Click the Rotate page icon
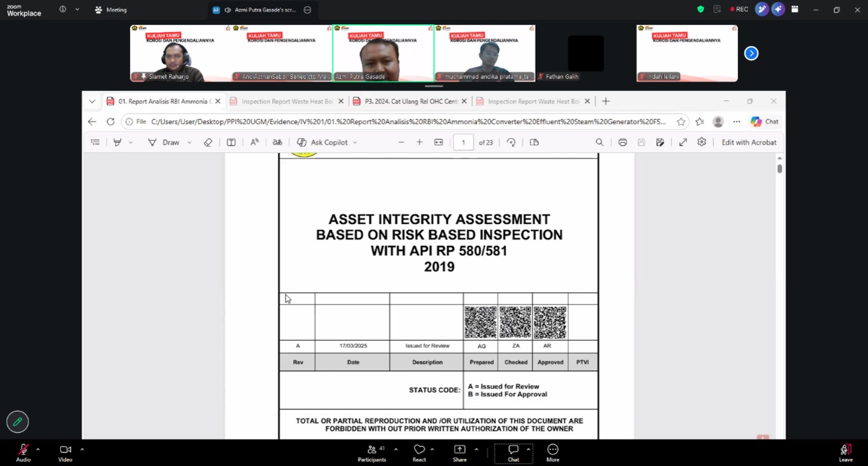The height and width of the screenshot is (466, 868). tap(511, 142)
